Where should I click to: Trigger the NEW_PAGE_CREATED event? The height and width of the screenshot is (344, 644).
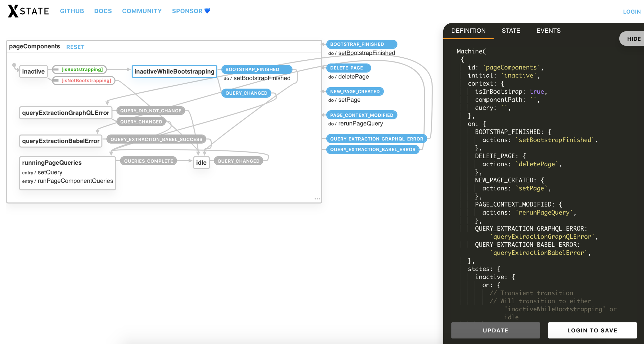(355, 92)
